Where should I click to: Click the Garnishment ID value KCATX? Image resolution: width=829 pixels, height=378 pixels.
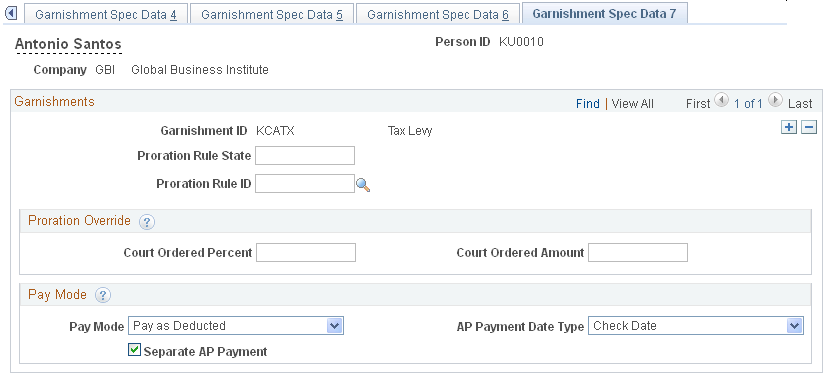(275, 131)
